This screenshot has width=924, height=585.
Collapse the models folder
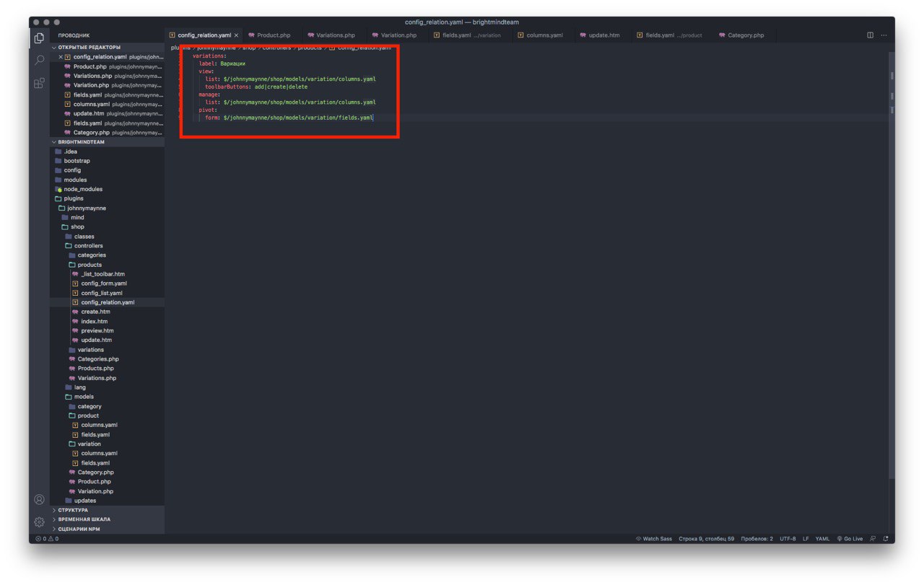107,397
